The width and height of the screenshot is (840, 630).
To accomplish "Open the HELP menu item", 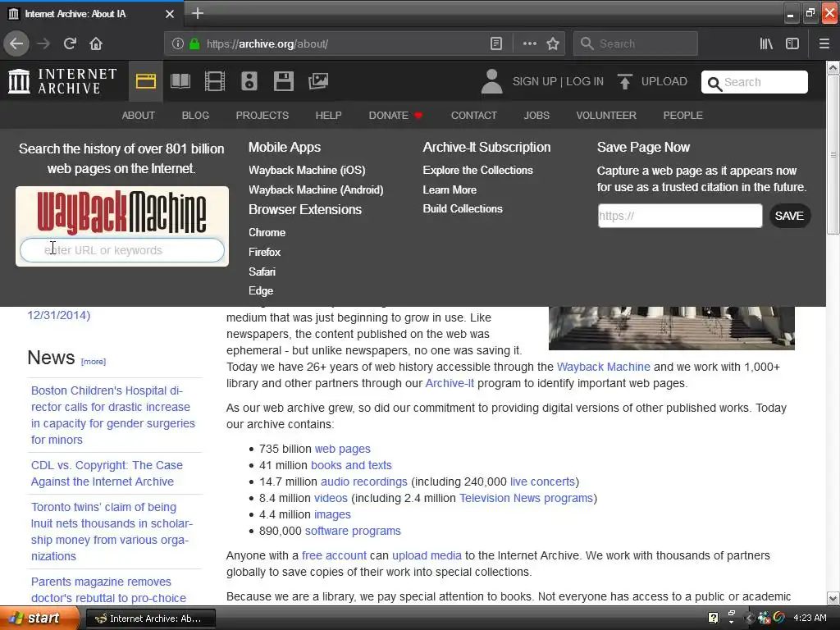I will 328,115.
